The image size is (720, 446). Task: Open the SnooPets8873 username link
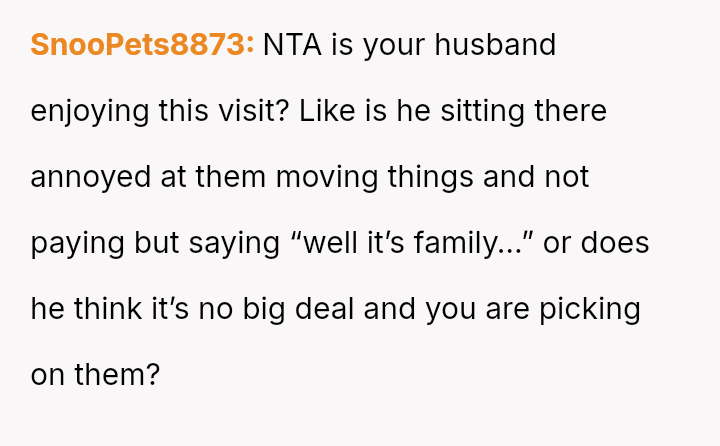142,45
